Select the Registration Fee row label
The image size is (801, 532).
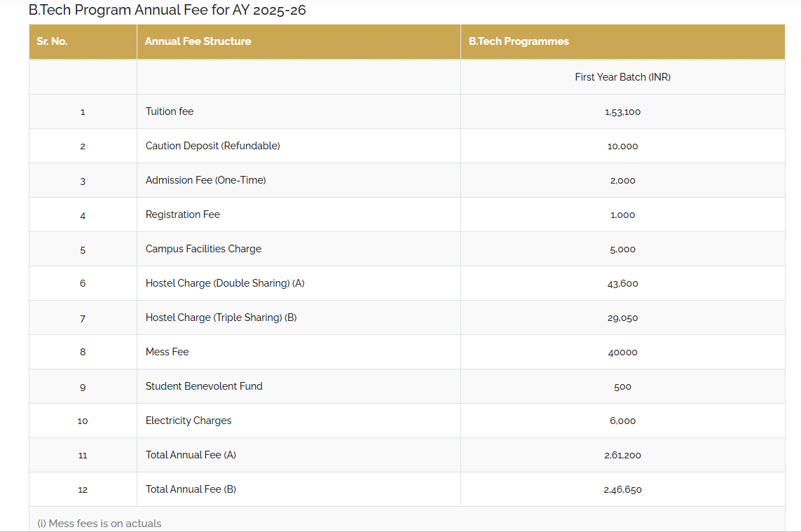pyautogui.click(x=183, y=214)
